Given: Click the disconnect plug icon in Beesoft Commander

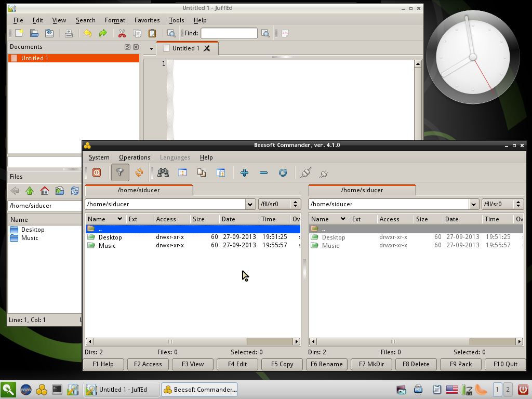Looking at the screenshot, I should point(324,174).
